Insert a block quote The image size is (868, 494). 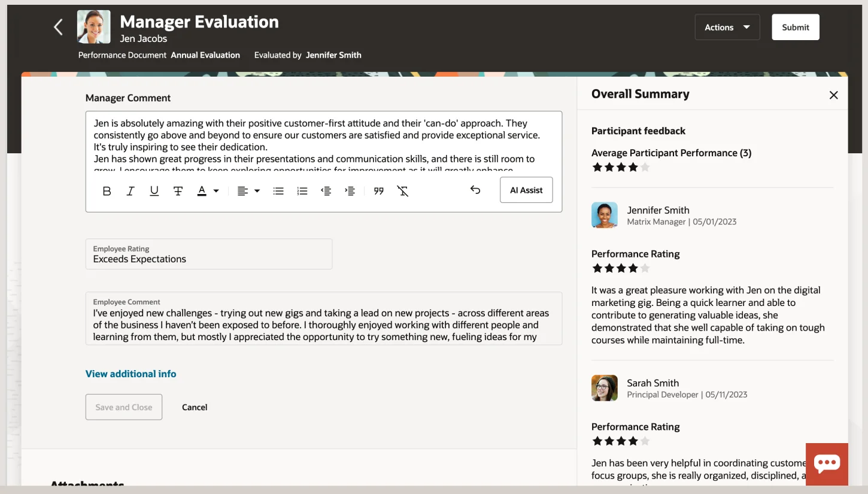378,191
